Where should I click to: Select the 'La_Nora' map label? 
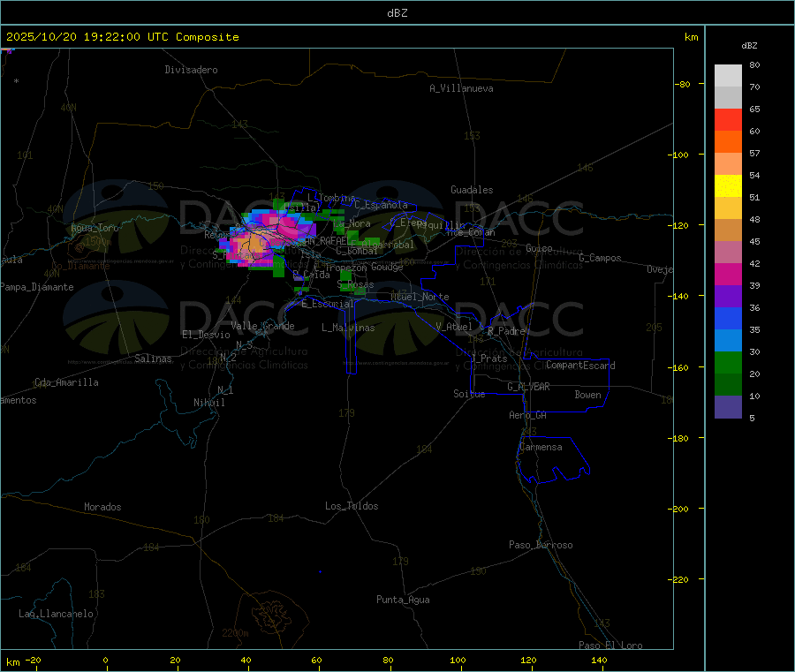(352, 223)
